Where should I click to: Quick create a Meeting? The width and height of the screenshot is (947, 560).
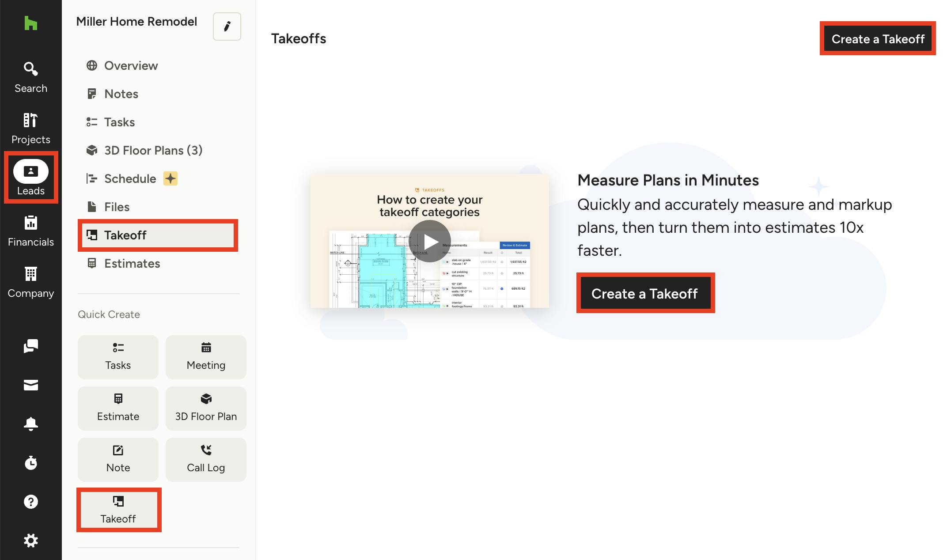click(x=205, y=357)
